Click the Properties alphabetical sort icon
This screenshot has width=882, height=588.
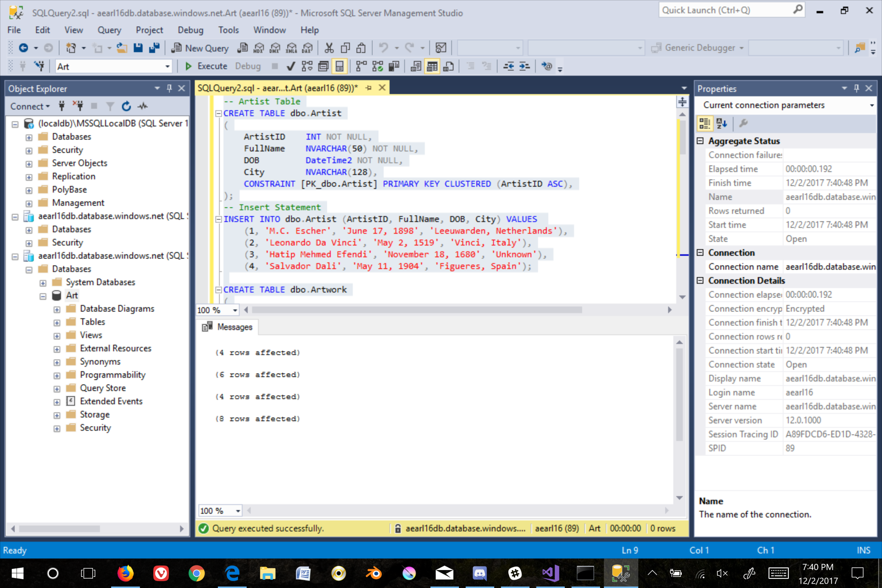tap(722, 123)
